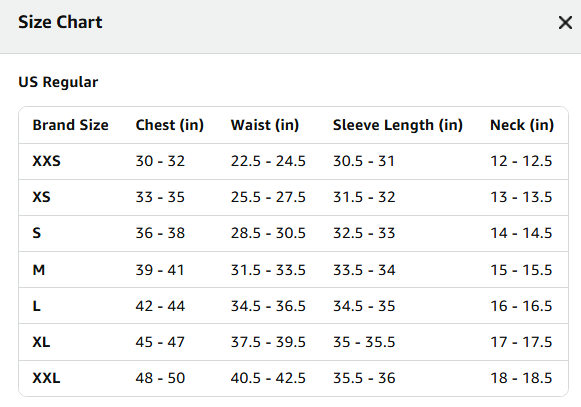This screenshot has height=407, width=581.
Task: Click the Brand Size column header
Action: coord(70,125)
